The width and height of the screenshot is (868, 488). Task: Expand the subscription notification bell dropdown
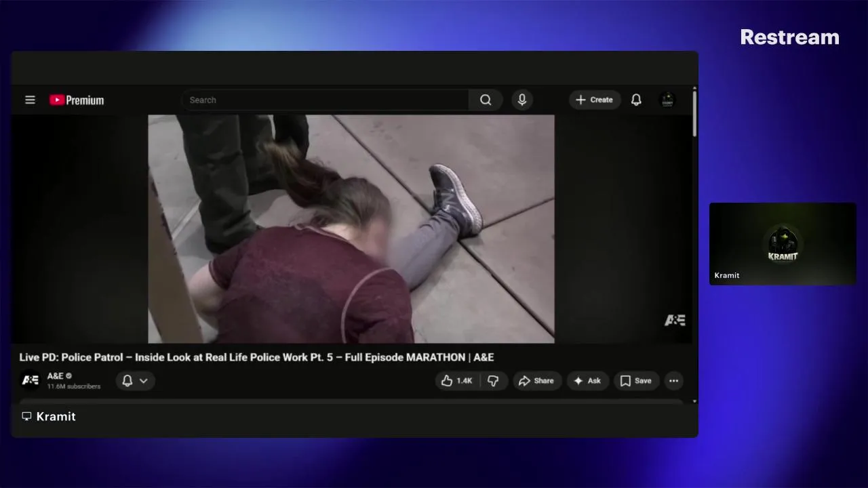pyautogui.click(x=135, y=380)
